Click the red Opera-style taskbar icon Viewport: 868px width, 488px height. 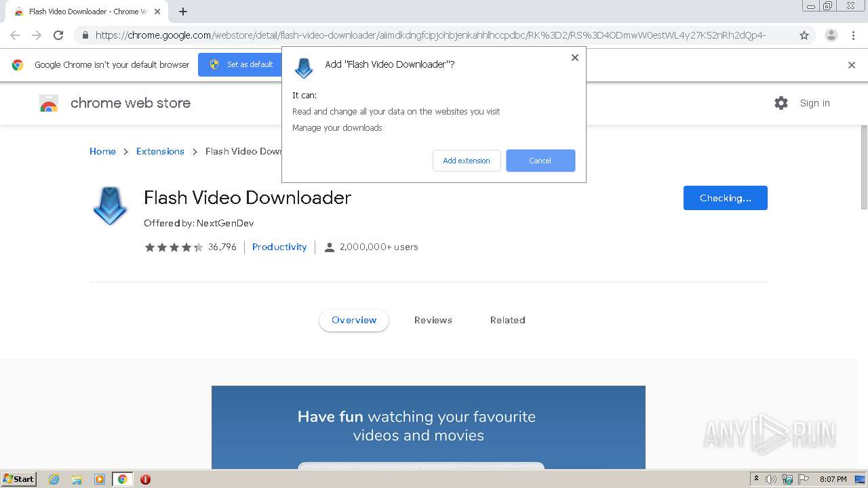click(145, 479)
